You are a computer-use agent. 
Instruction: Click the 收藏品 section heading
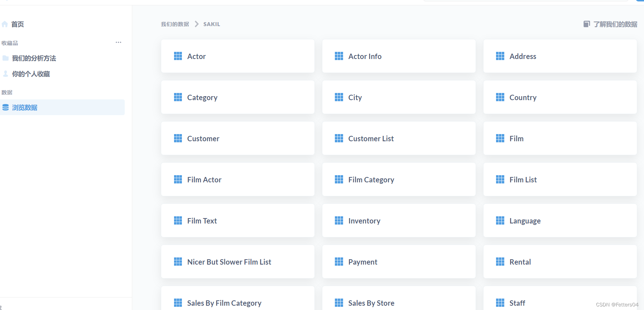coord(10,43)
